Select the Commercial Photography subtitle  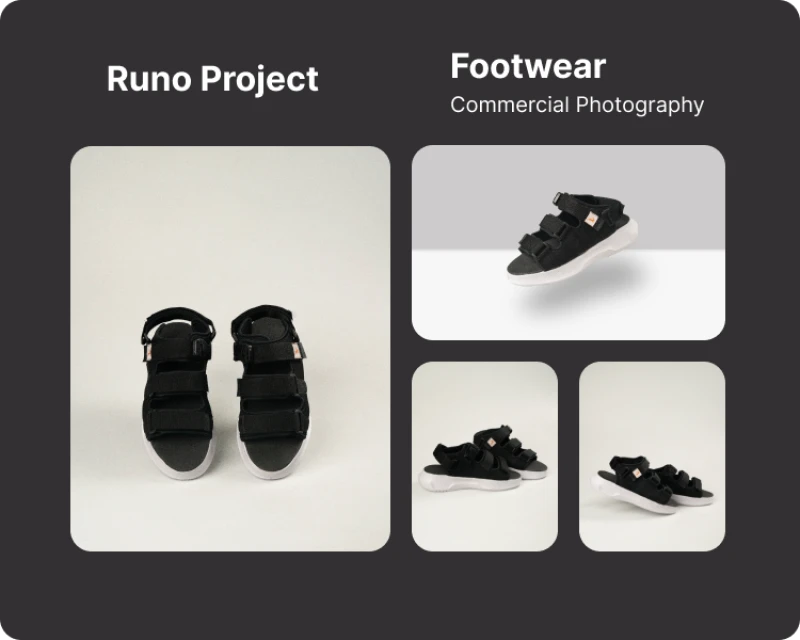point(577,105)
